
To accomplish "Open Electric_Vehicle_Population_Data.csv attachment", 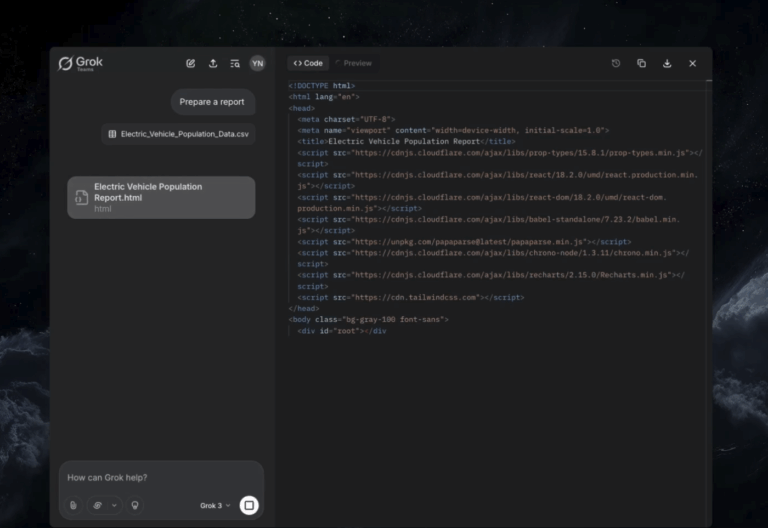I will 178,134.
